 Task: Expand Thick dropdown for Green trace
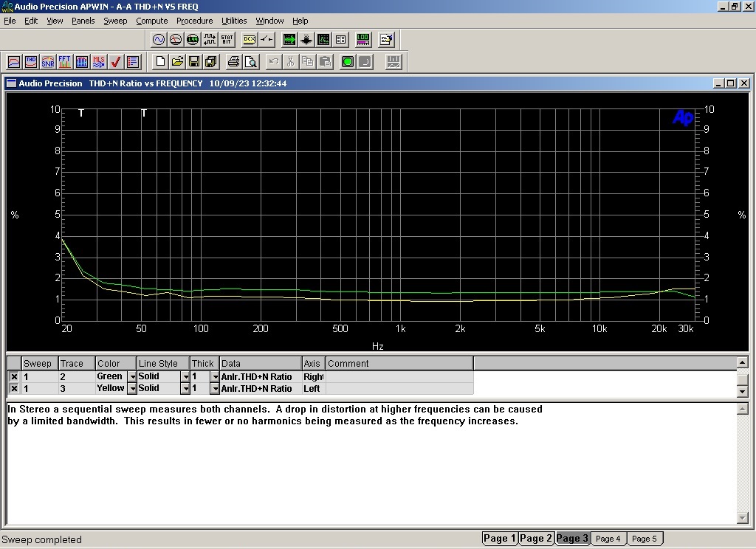pos(215,377)
